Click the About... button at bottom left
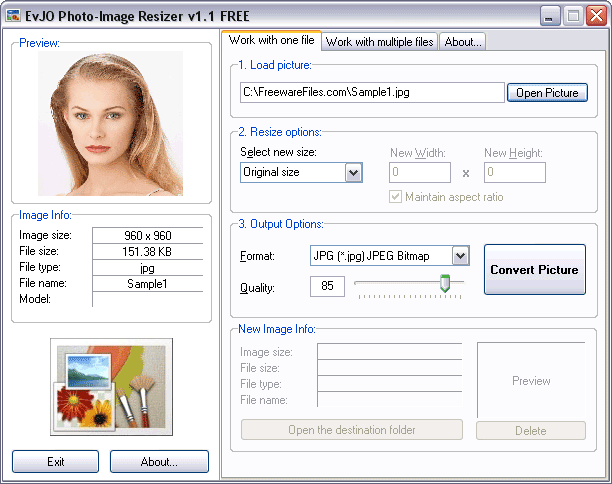612x484 pixels. click(x=159, y=462)
